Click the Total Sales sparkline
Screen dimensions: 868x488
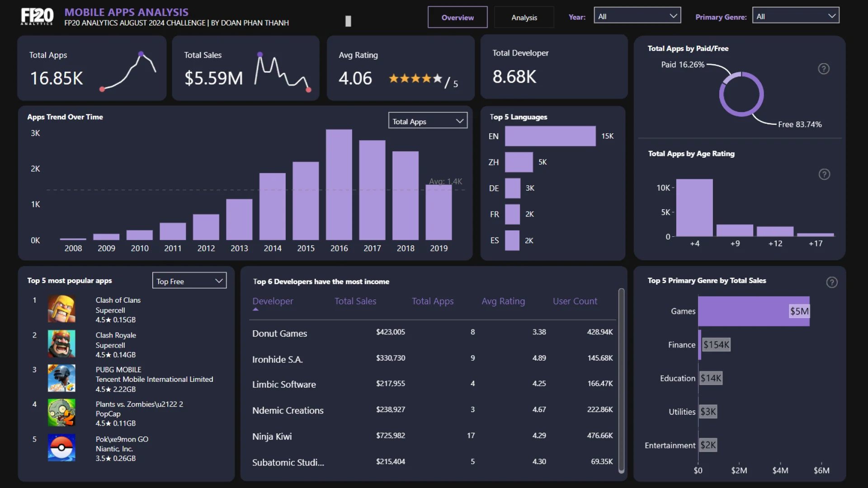click(x=283, y=72)
